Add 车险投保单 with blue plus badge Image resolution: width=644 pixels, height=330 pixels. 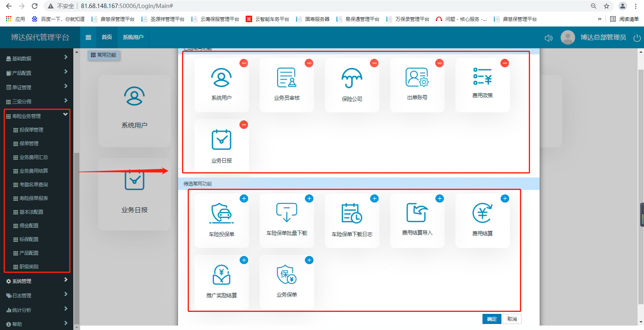point(244,198)
